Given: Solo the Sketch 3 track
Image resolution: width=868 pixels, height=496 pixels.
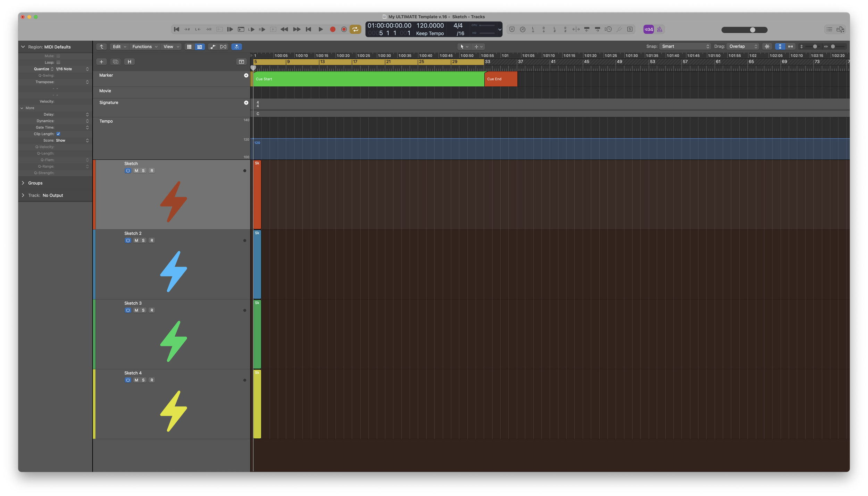Looking at the screenshot, I should tap(143, 310).
